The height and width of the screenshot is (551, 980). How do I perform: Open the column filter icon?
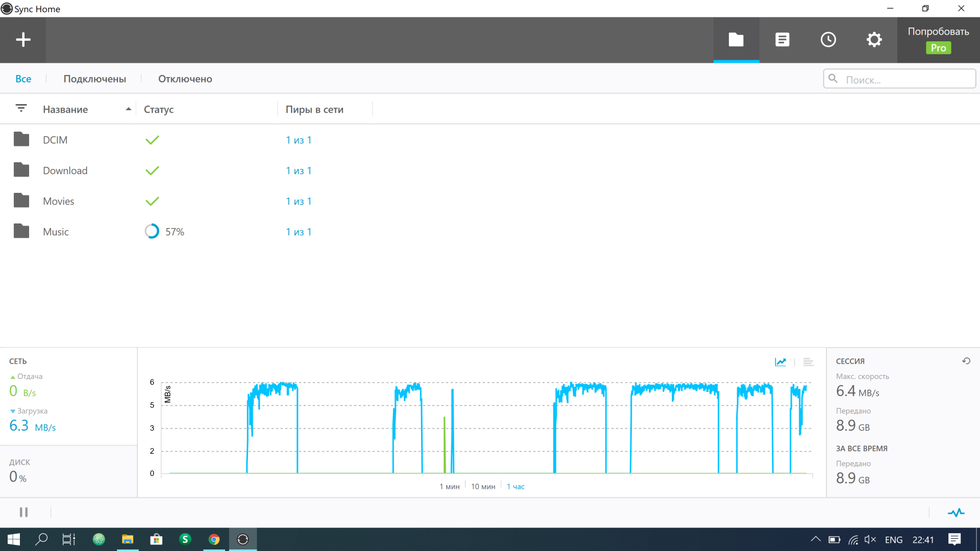21,109
